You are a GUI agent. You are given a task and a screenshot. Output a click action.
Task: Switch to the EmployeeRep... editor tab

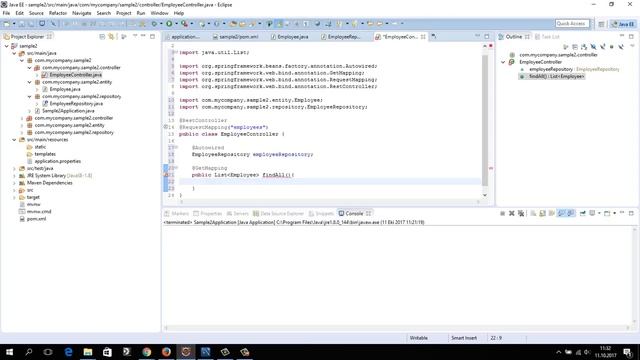[341, 37]
